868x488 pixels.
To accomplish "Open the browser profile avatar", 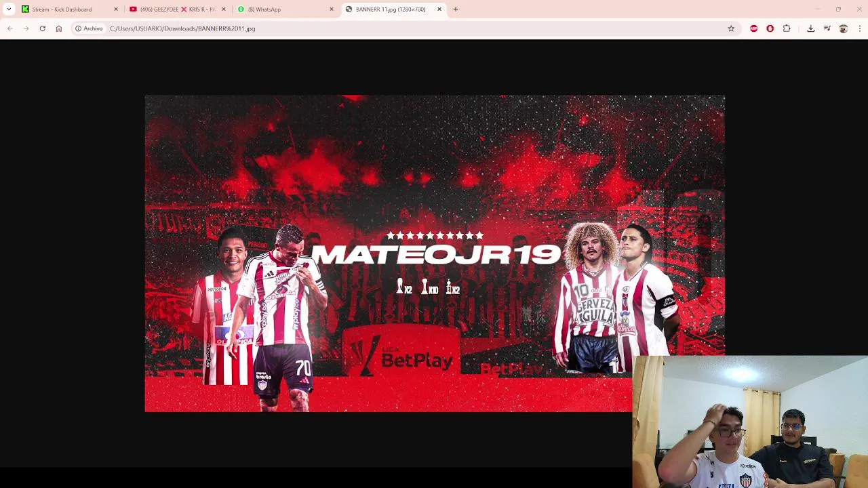I will (844, 28).
